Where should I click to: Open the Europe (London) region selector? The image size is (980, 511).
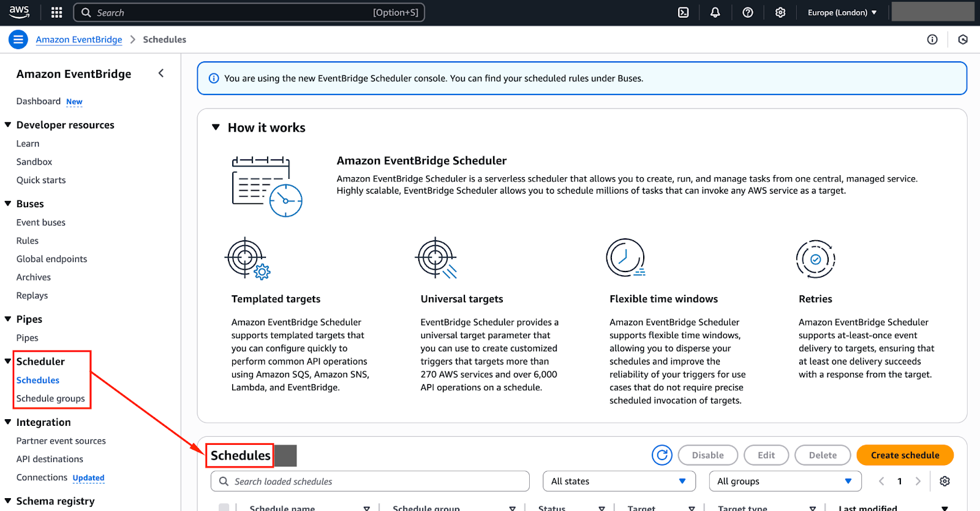pos(842,12)
